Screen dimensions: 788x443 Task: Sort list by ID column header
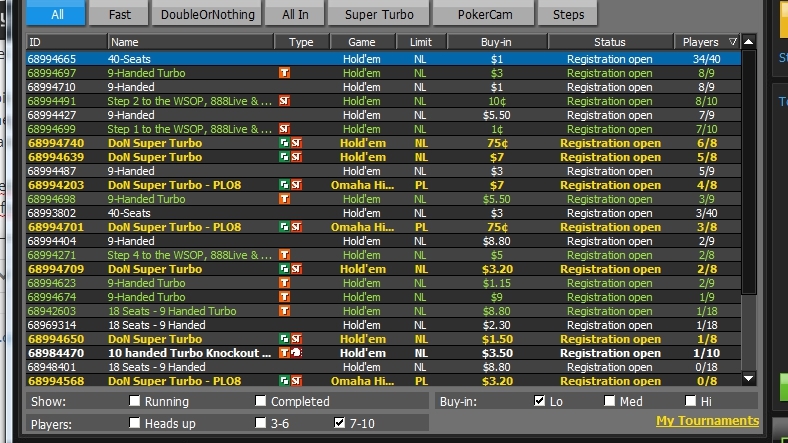[x=67, y=42]
